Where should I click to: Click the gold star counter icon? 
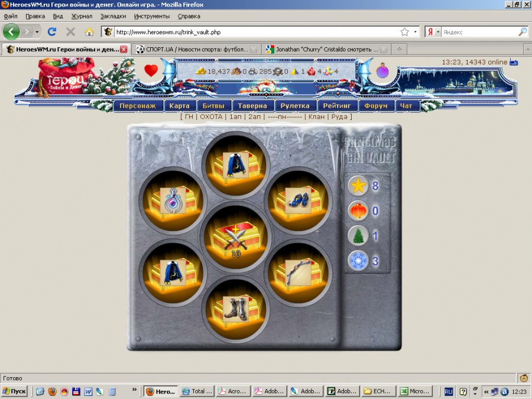pos(358,186)
